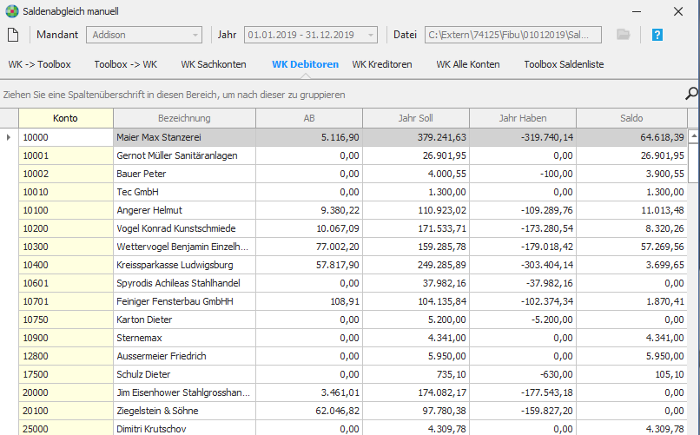The height and width of the screenshot is (435, 700).
Task: Sort by the Bezeichnung column header
Action: (x=184, y=118)
